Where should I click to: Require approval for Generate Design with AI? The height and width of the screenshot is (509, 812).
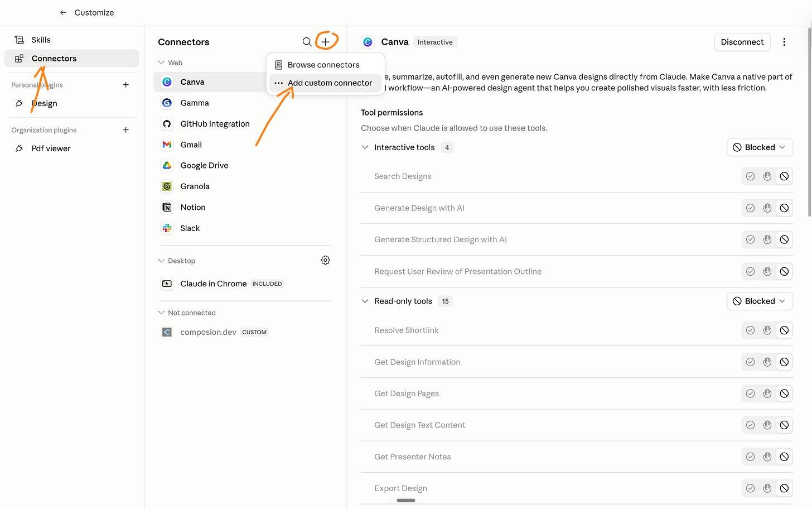pos(767,208)
